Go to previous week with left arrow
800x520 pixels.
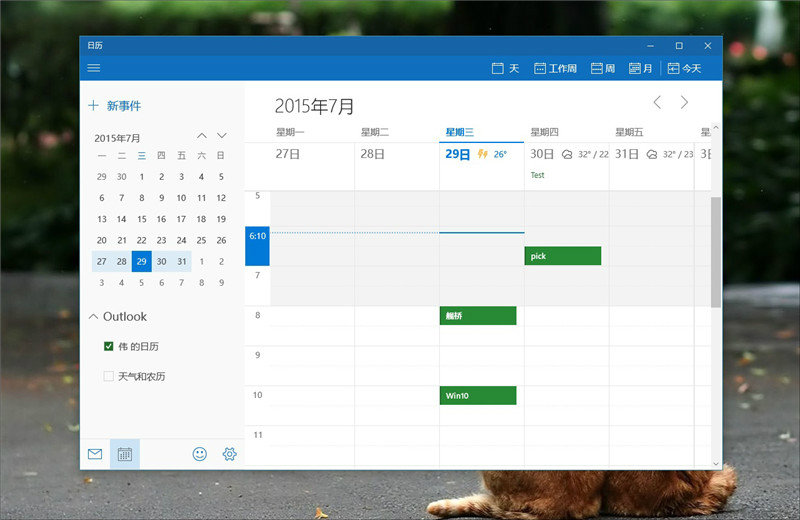point(657,102)
